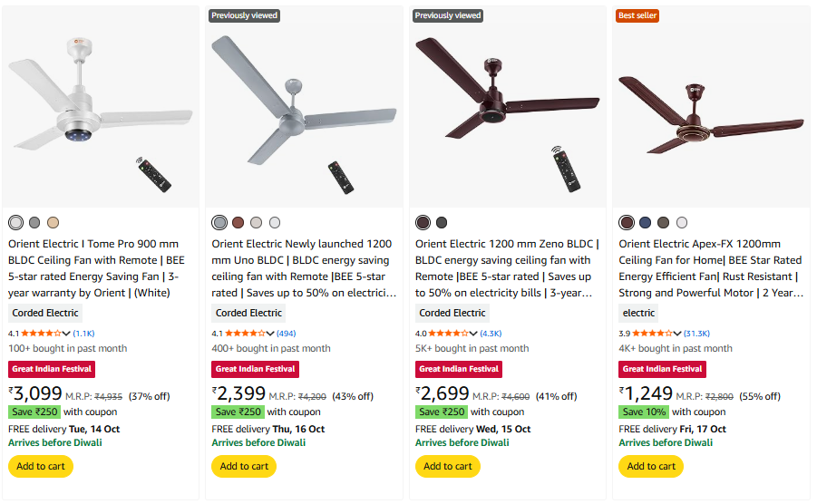Pick brown color swatch for Uno BLDC fan
Image resolution: width=817 pixels, height=504 pixels.
238,223
